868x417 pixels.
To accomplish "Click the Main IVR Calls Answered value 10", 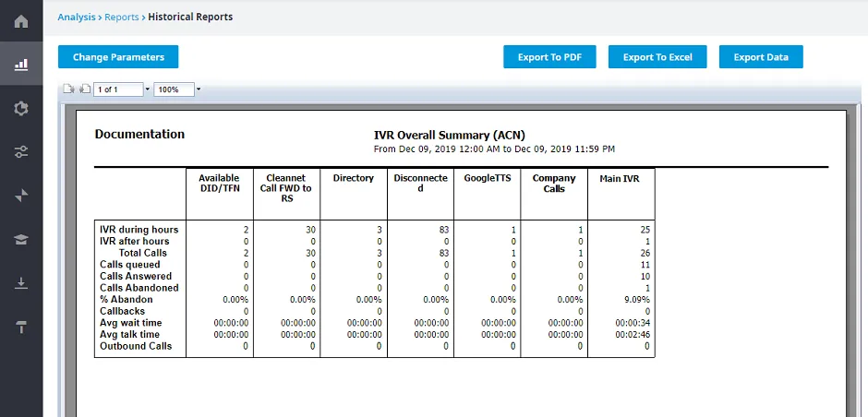I will 645,277.
